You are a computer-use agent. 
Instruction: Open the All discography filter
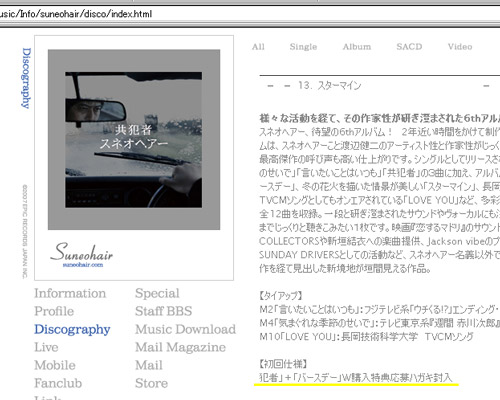tap(258, 47)
